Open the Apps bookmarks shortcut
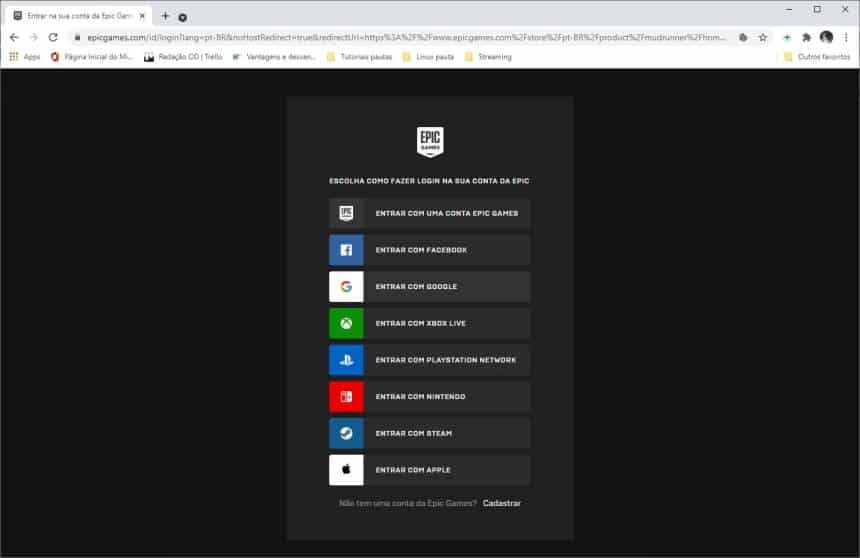Screen dimensions: 860x558 click(25, 57)
